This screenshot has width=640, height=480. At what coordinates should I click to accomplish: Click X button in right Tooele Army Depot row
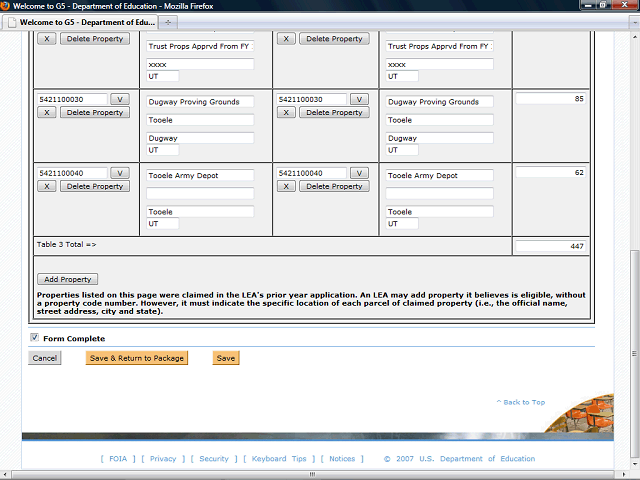point(286,186)
